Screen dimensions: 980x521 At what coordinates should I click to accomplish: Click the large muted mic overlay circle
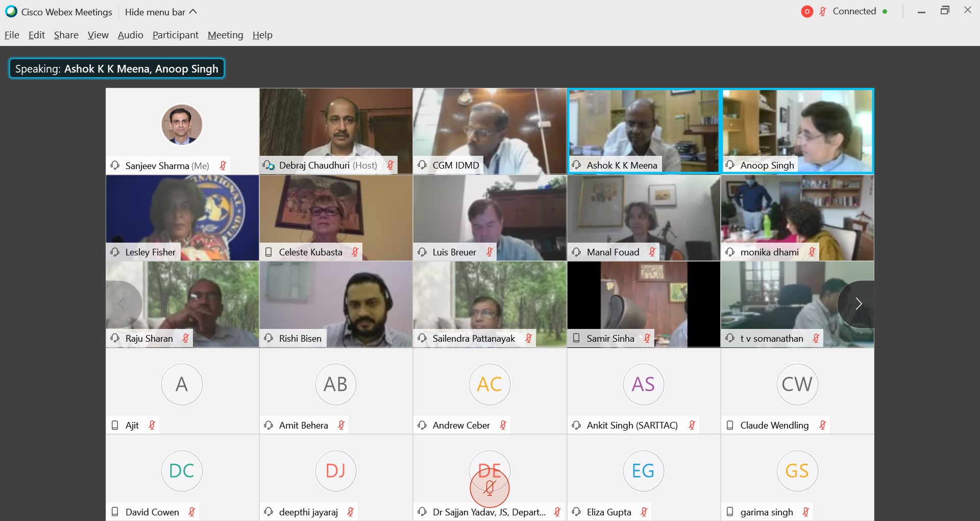click(489, 488)
